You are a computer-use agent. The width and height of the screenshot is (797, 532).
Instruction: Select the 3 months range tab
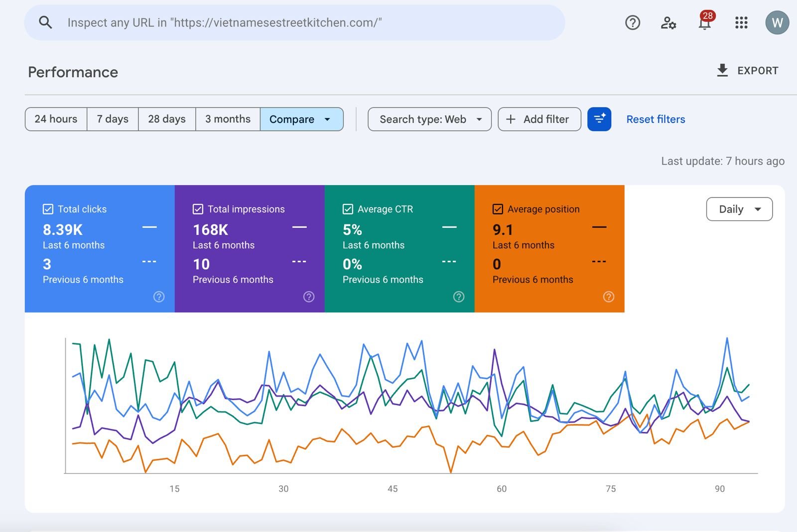point(228,119)
